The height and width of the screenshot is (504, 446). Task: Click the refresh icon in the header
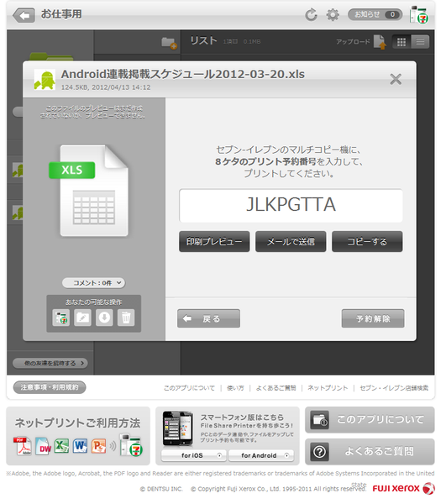311,15
